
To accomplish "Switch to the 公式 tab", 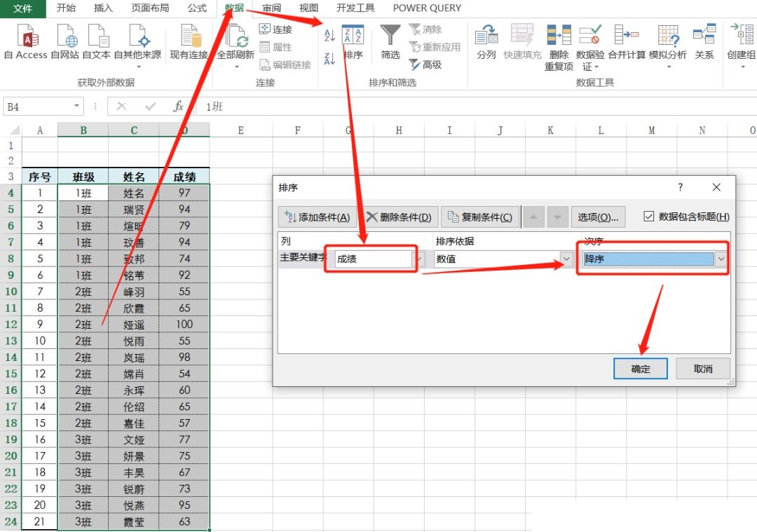I will click(x=197, y=8).
